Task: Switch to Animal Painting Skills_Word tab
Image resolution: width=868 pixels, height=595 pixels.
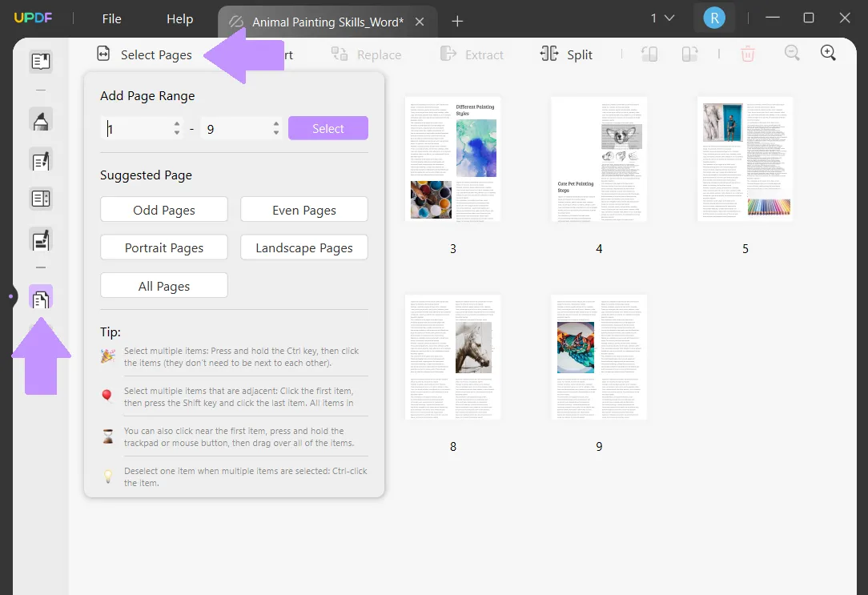Action: point(328,22)
